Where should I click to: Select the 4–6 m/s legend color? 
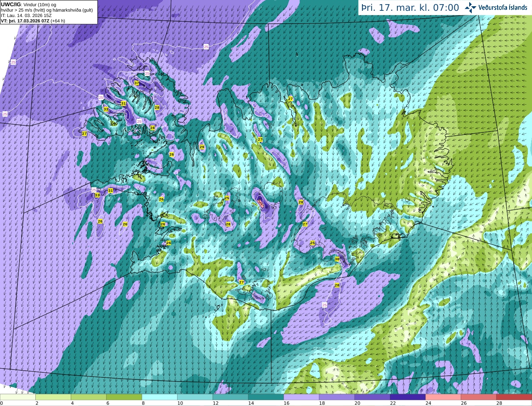[x=89, y=397]
